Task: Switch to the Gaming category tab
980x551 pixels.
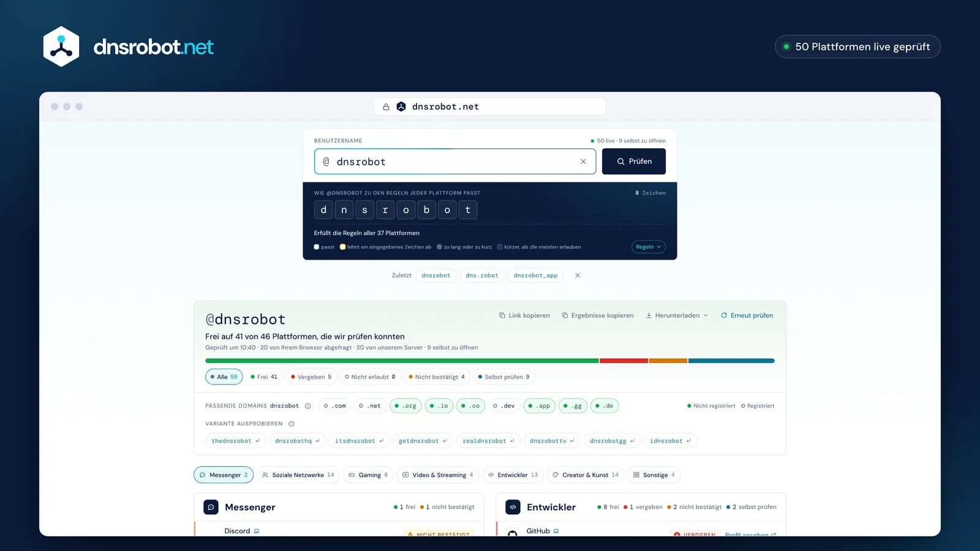Action: coord(368,475)
